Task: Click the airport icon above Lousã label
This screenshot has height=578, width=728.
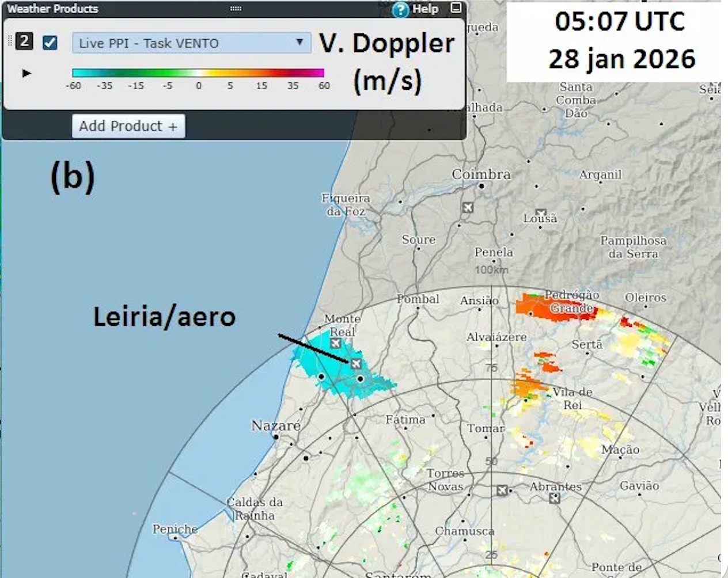Action: coord(540,213)
